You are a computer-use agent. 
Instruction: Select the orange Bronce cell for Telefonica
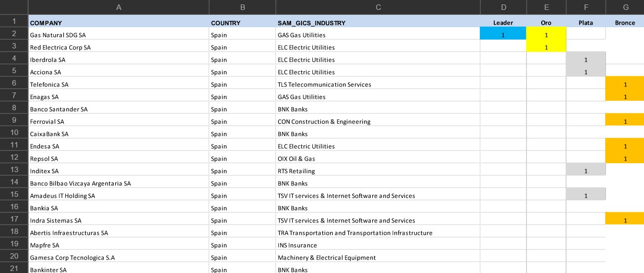point(625,84)
